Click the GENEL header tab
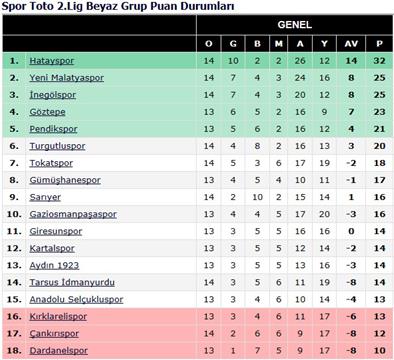This screenshot has height=360, width=394. (295, 25)
